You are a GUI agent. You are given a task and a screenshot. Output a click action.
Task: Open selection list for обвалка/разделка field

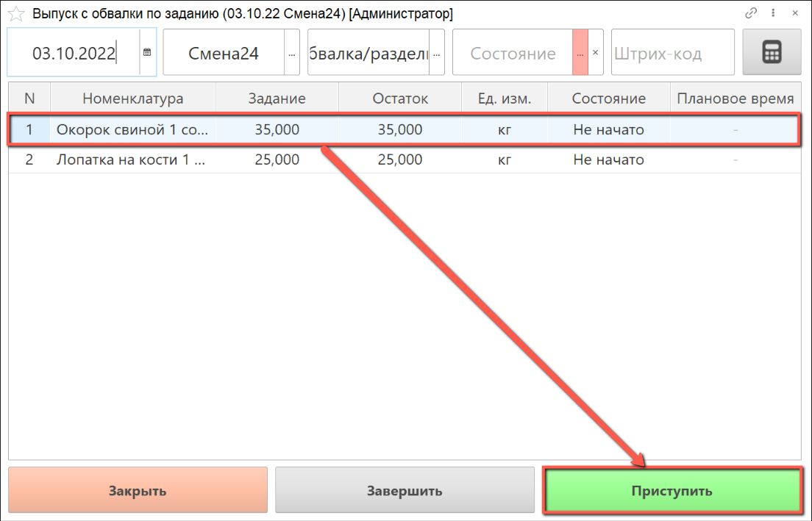coord(437,53)
